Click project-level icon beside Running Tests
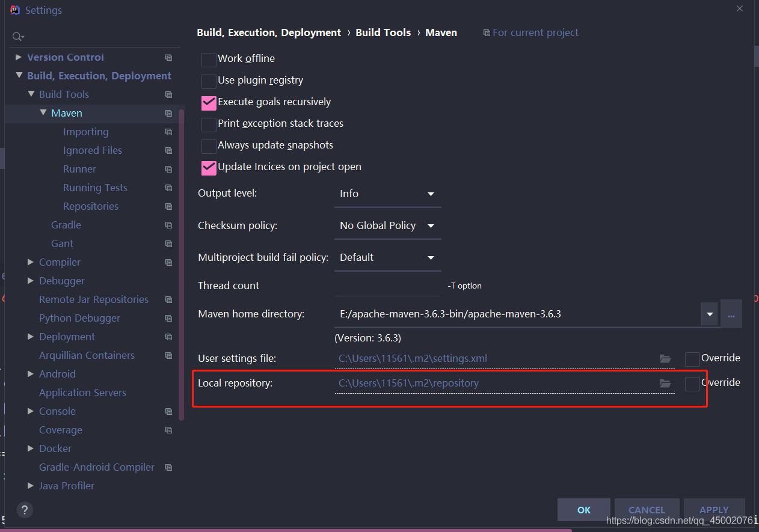759x532 pixels. pyautogui.click(x=168, y=188)
